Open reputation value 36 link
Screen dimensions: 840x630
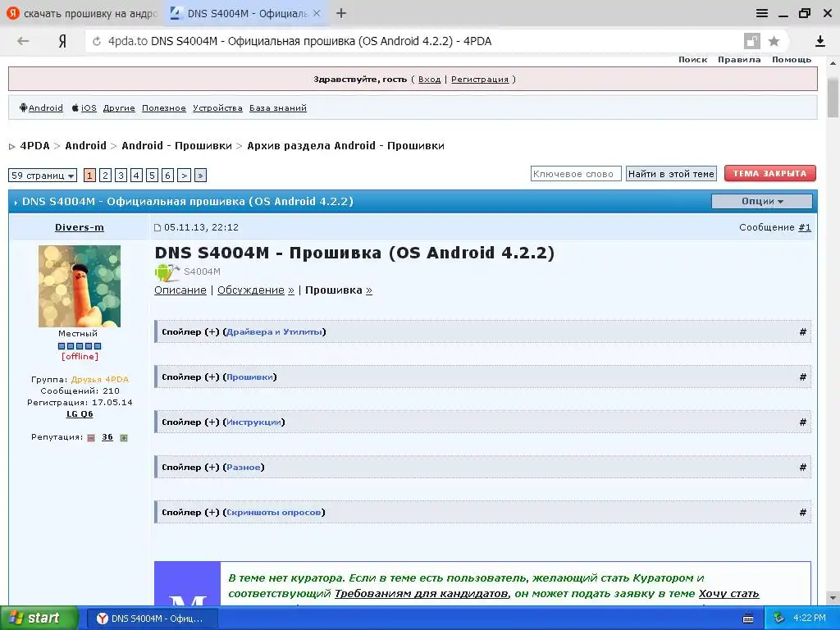click(x=107, y=437)
